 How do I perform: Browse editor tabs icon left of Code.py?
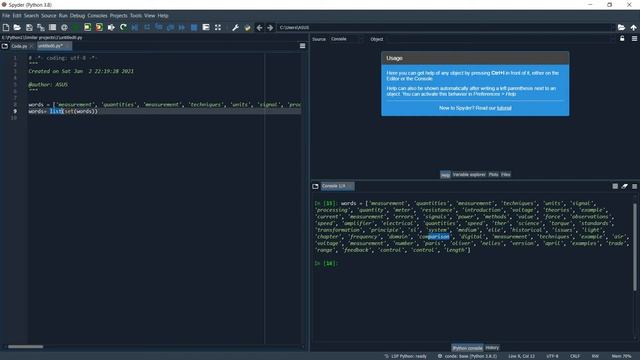(x=5, y=46)
